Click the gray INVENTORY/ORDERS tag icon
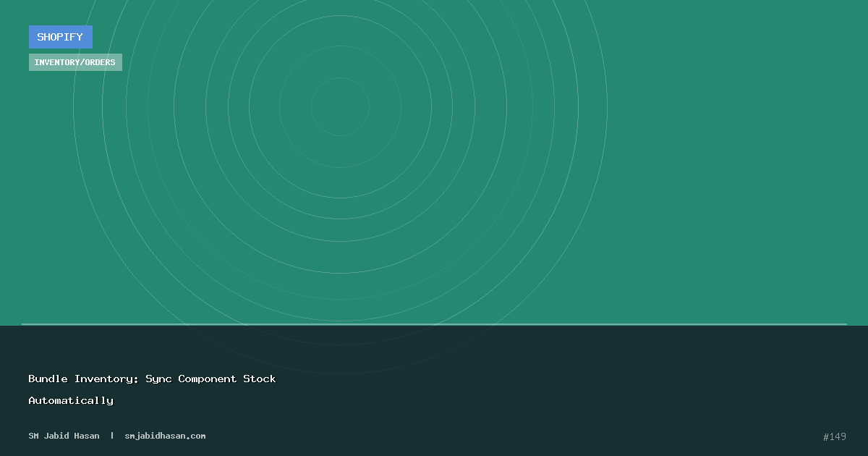 point(75,62)
